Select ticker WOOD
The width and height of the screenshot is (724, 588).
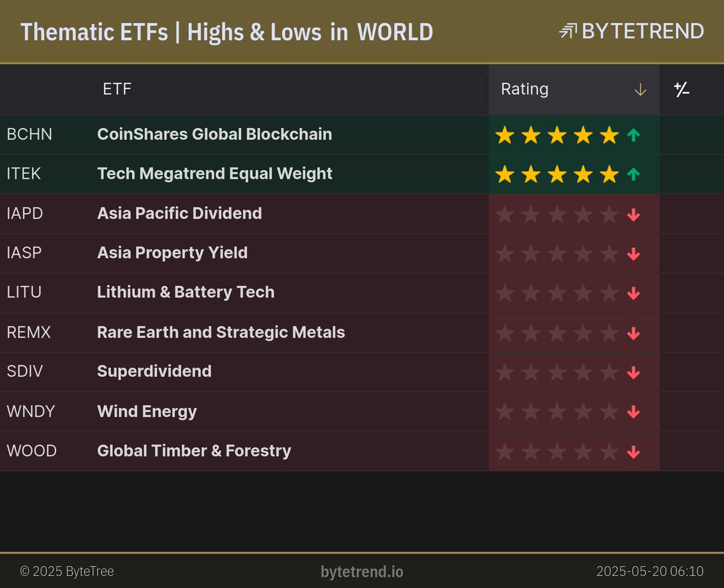click(x=32, y=450)
